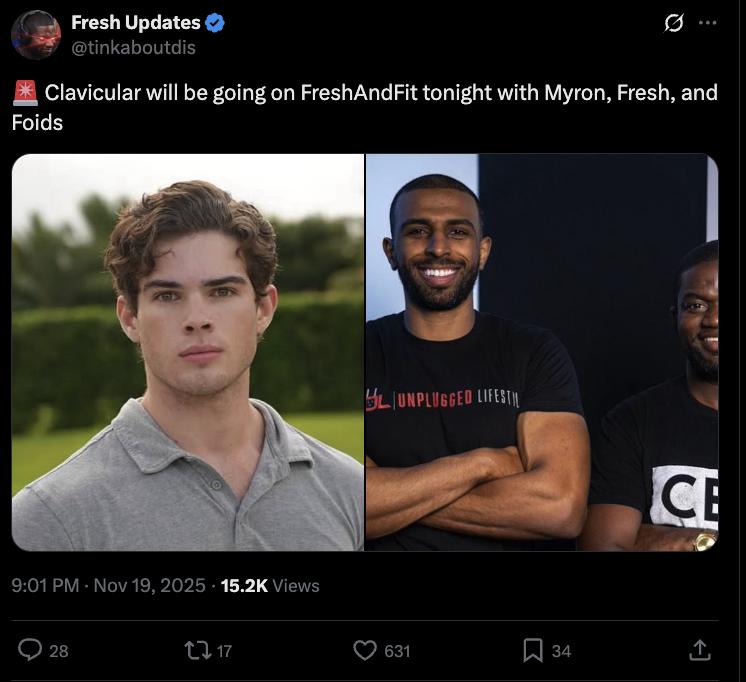Open the share icon on the post

[699, 651]
